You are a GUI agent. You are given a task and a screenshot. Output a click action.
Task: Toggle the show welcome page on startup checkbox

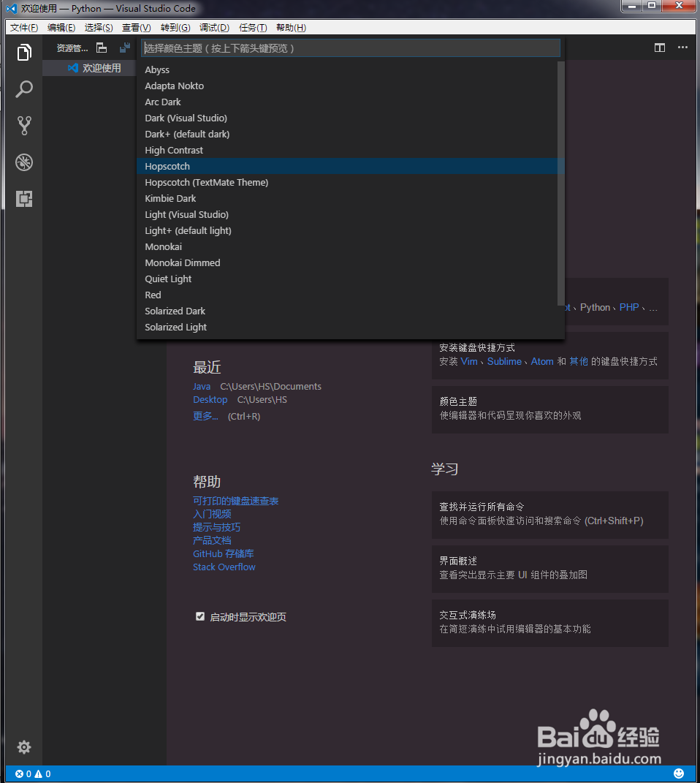(x=200, y=616)
